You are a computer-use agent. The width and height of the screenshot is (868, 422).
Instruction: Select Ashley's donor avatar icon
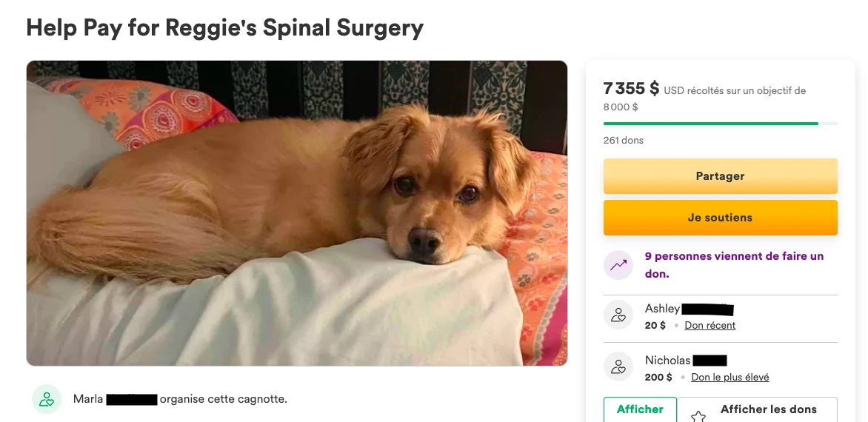coord(618,316)
